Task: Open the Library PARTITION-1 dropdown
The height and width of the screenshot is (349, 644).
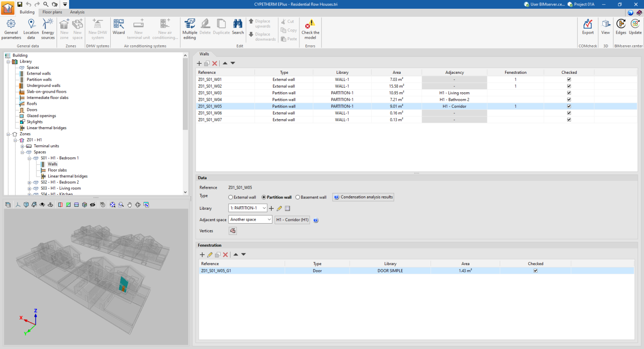Action: tap(264, 208)
